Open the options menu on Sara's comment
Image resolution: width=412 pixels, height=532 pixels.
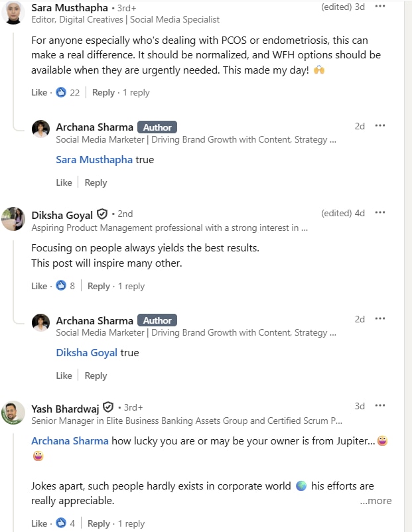pos(380,7)
